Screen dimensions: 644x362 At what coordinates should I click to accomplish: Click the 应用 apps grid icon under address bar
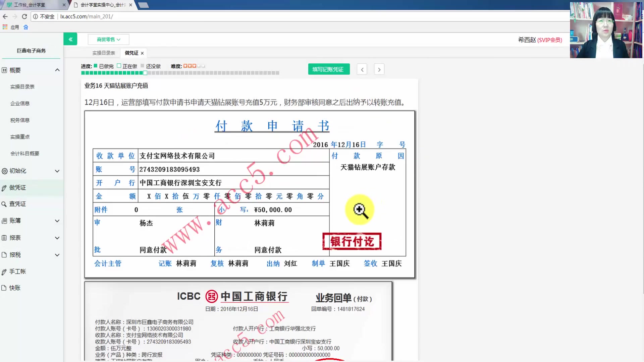5,27
